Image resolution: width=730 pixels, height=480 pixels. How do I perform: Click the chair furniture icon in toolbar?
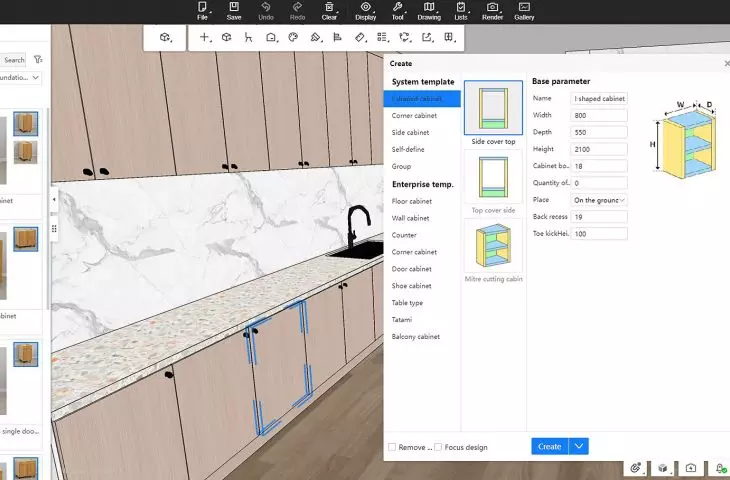pyautogui.click(x=248, y=37)
